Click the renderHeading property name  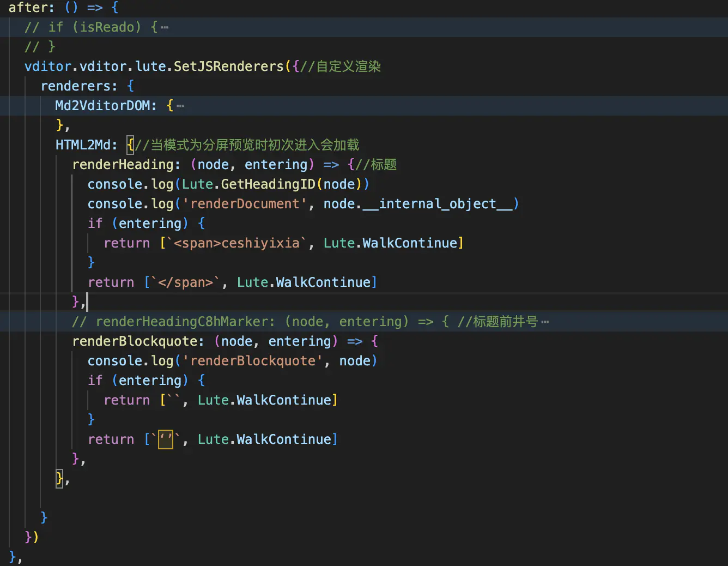coord(123,165)
